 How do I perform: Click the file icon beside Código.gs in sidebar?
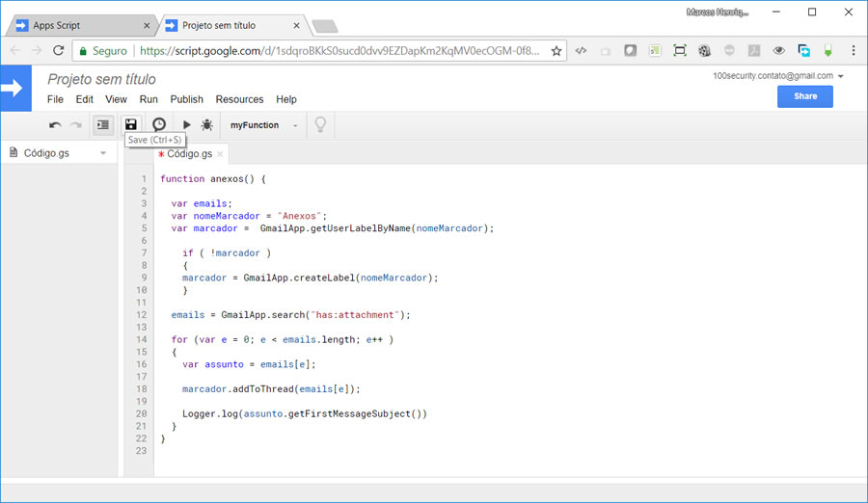click(14, 152)
